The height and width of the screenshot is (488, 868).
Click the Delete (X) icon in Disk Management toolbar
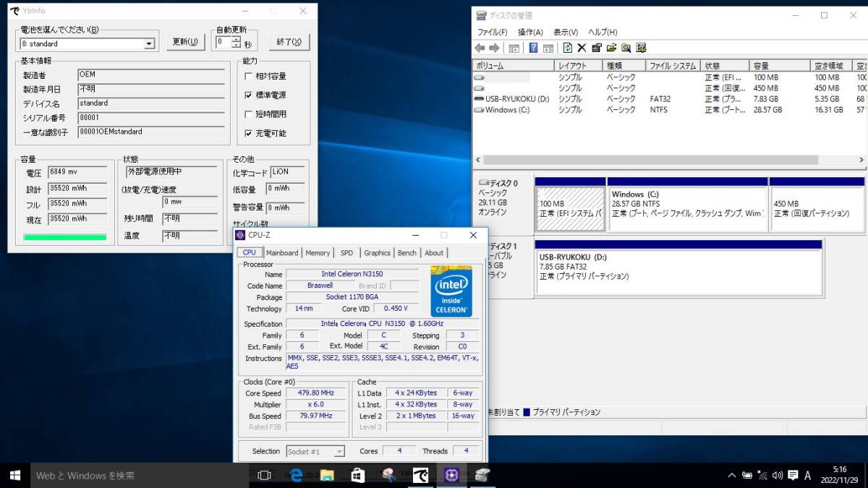point(582,48)
